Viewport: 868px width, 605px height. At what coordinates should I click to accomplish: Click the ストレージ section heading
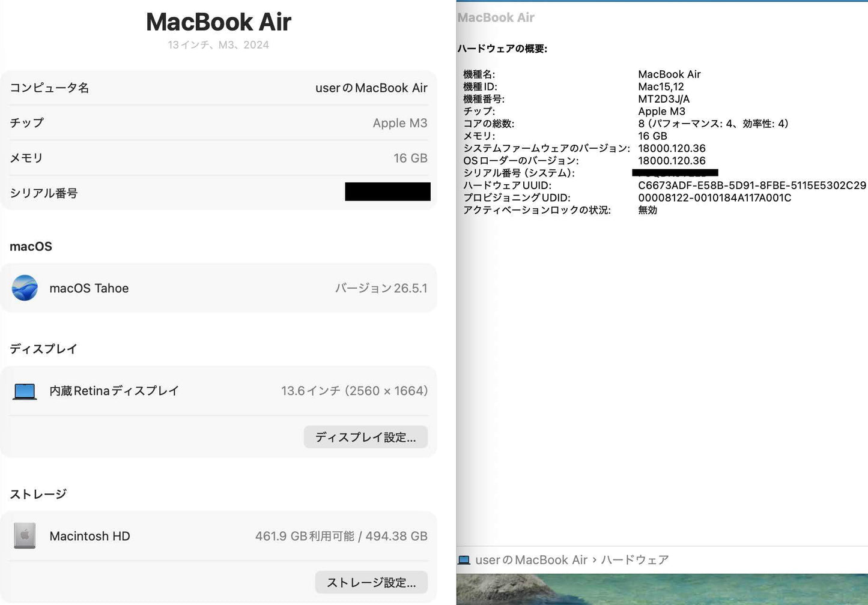click(38, 494)
